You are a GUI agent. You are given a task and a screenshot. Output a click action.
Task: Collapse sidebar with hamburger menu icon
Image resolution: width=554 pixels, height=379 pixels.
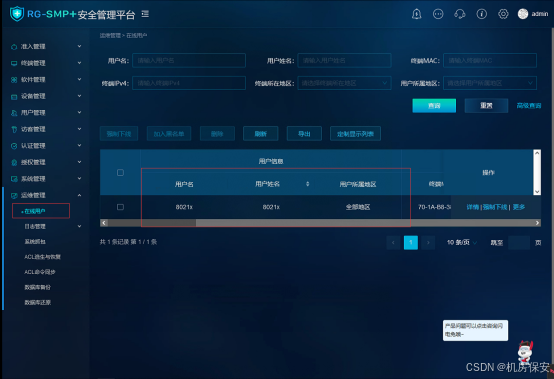click(x=145, y=14)
